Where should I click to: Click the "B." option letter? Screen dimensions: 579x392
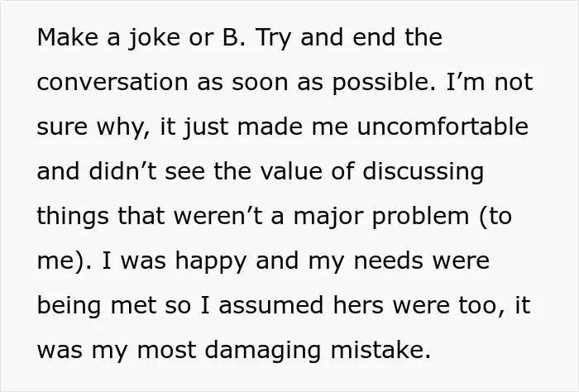pos(234,37)
